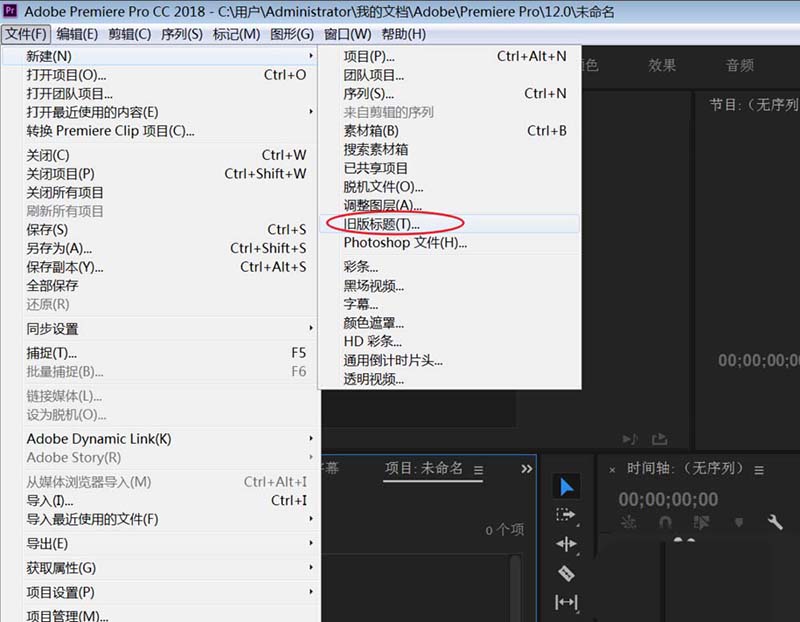Select the Selection tool arrow
This screenshot has height=622, width=800.
click(x=566, y=486)
